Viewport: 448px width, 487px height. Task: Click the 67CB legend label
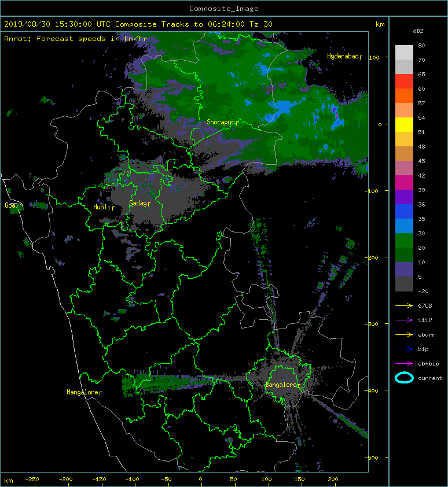[425, 306]
